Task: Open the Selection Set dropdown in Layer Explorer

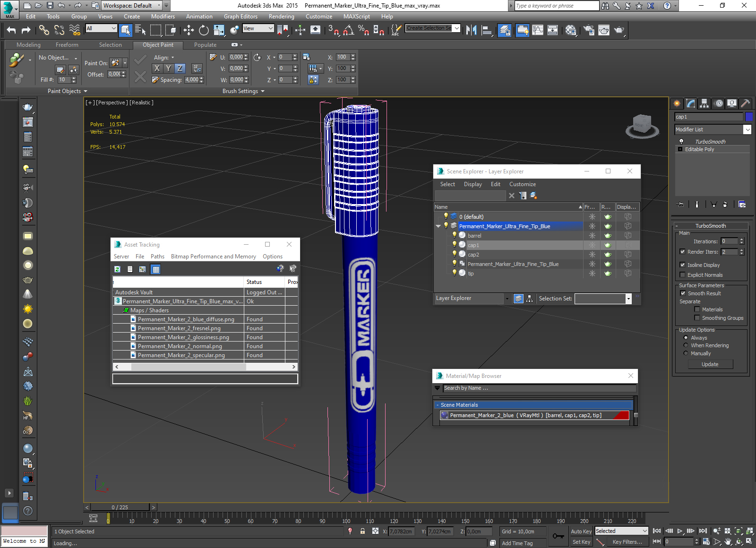Action: click(628, 299)
